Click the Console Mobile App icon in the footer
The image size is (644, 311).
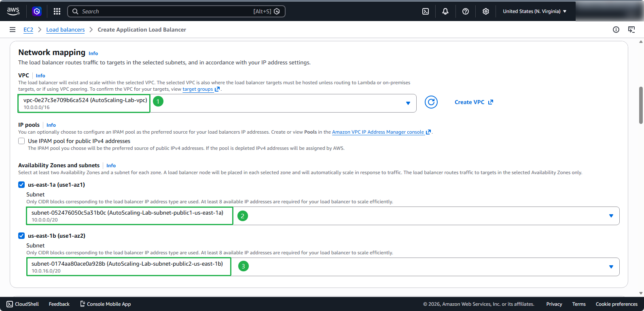pyautogui.click(x=83, y=304)
